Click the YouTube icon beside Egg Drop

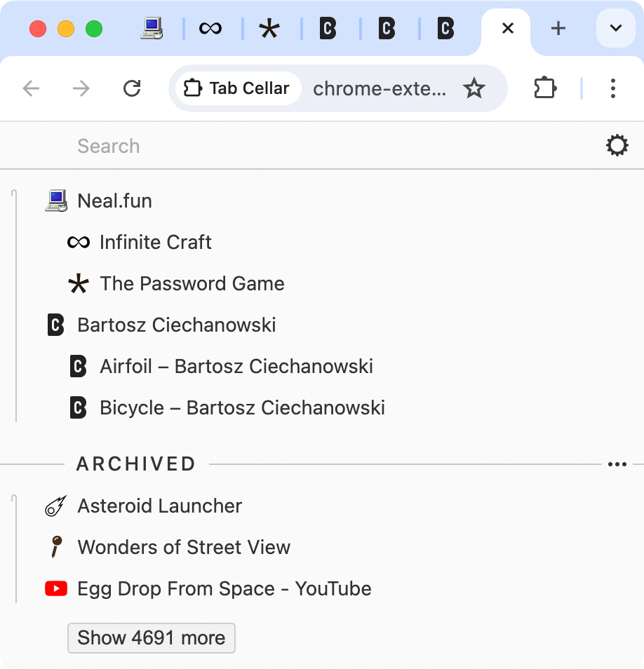56,589
